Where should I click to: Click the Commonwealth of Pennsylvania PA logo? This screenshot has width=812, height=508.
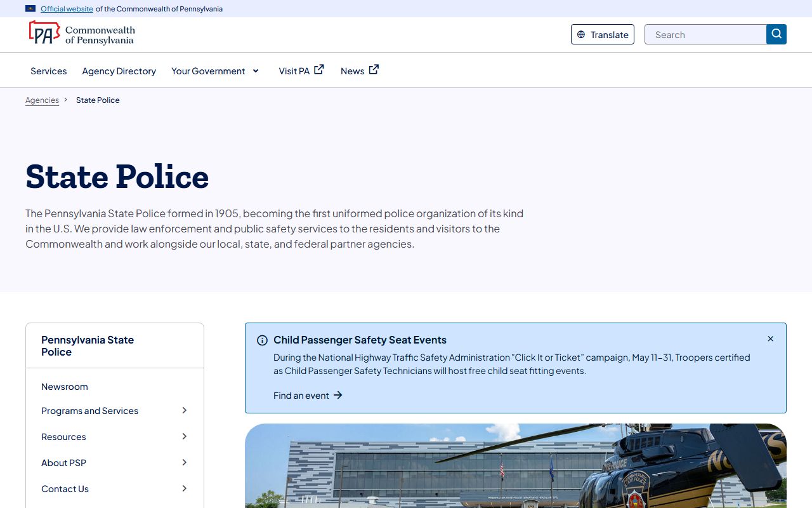[82, 34]
